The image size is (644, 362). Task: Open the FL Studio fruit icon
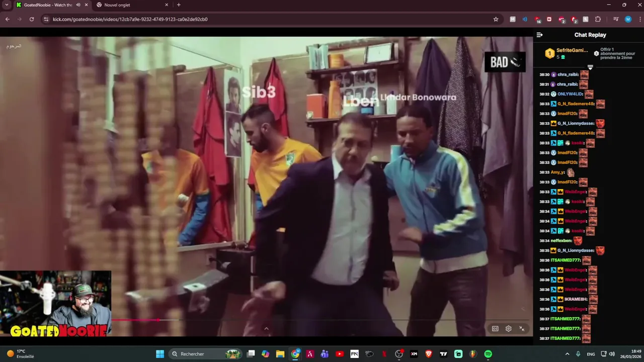pyautogui.click(x=473, y=354)
